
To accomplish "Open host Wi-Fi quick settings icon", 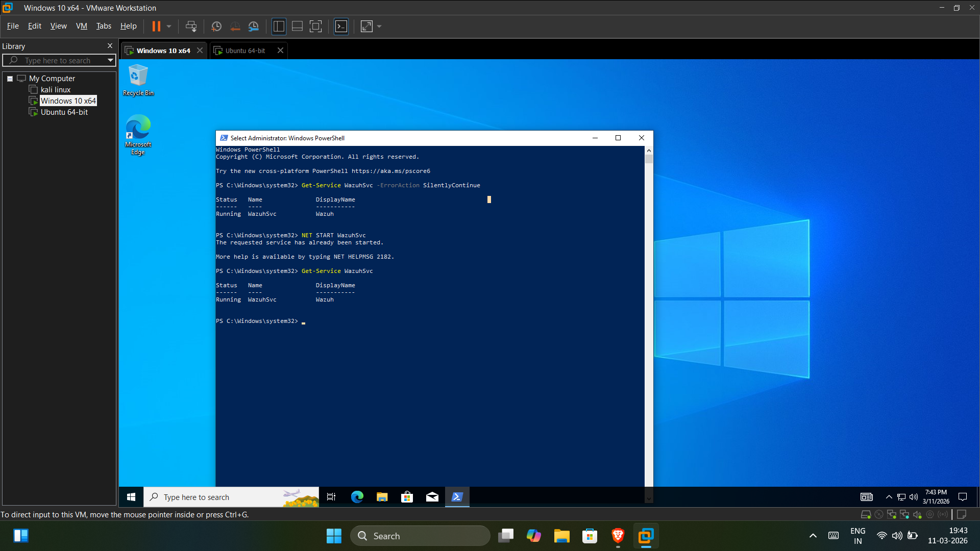I will [881, 536].
